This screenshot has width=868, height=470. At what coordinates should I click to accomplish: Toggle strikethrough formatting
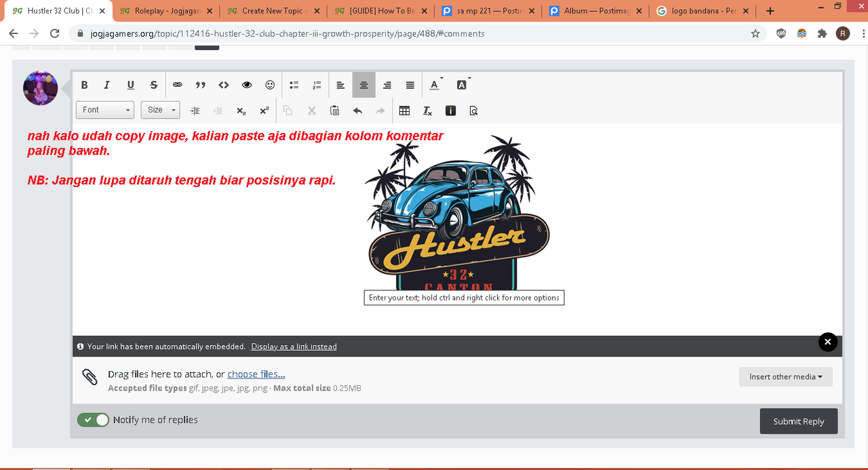click(x=154, y=85)
